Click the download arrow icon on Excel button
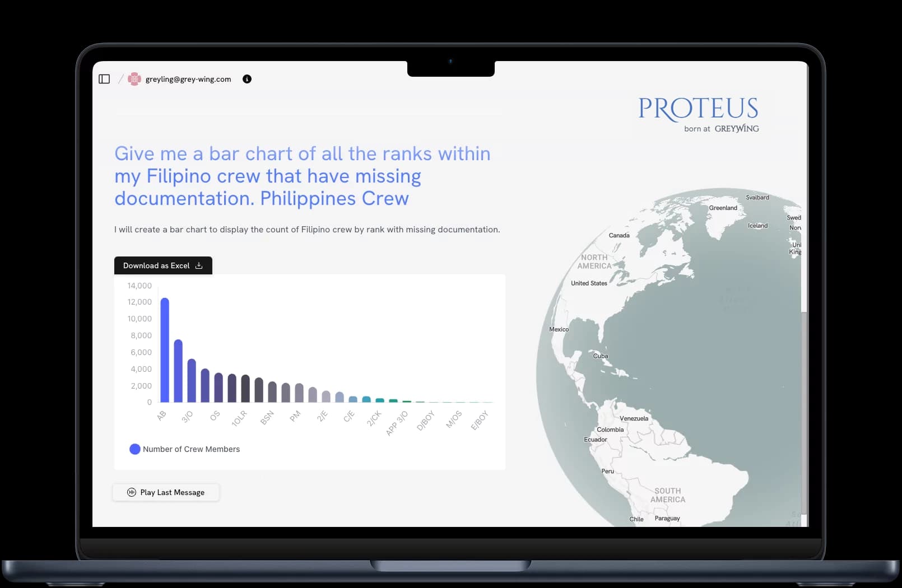 (199, 265)
